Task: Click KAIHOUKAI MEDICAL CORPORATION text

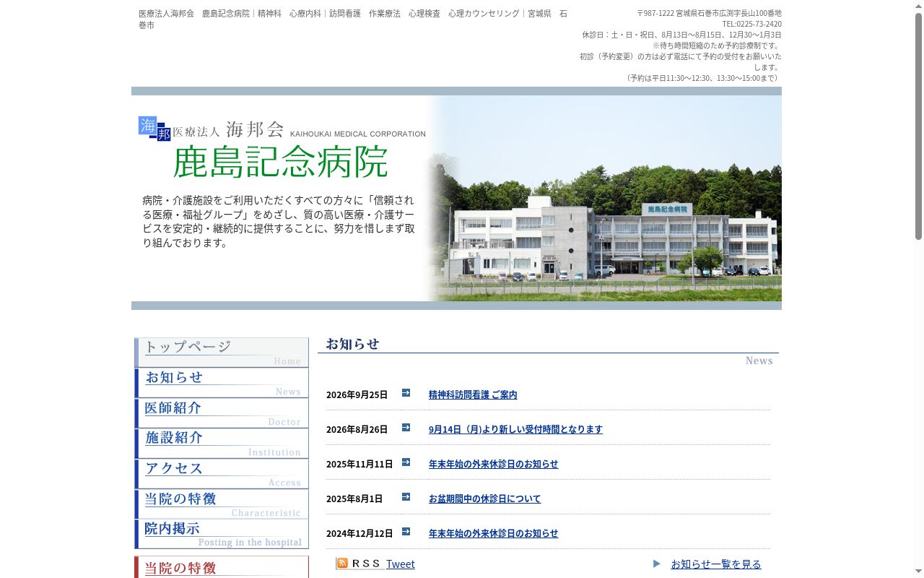Action: coord(358,134)
